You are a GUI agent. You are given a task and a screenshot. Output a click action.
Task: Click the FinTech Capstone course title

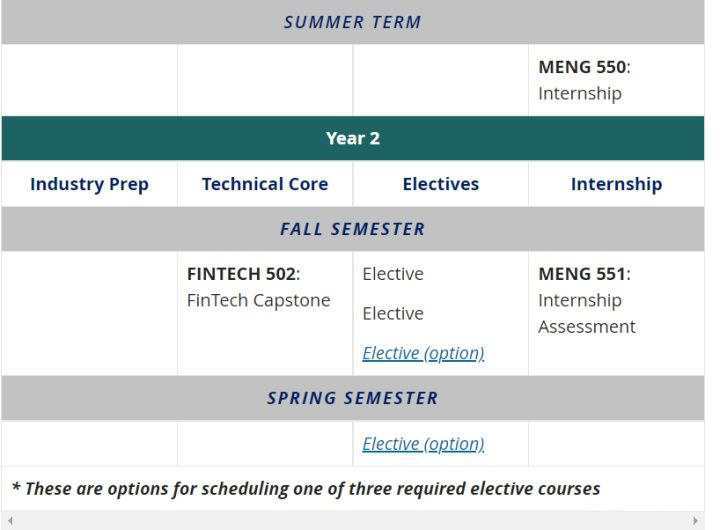[258, 300]
